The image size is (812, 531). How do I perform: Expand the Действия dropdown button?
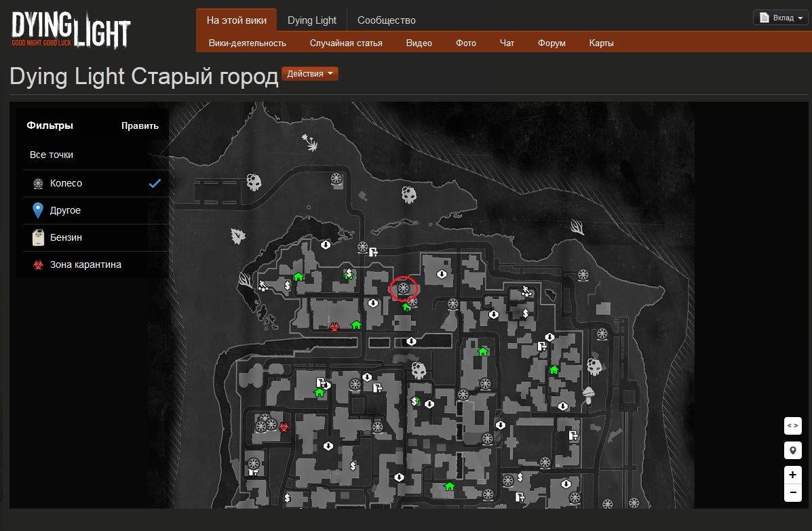click(310, 73)
